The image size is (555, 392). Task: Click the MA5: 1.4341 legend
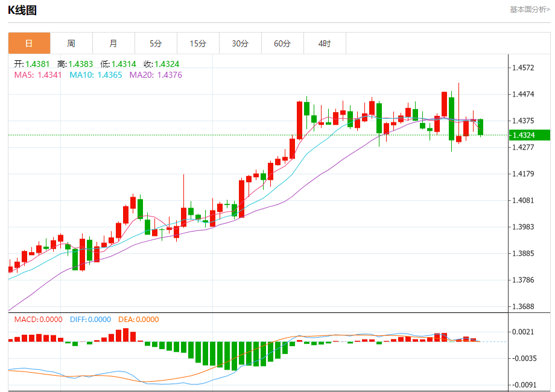(x=38, y=75)
